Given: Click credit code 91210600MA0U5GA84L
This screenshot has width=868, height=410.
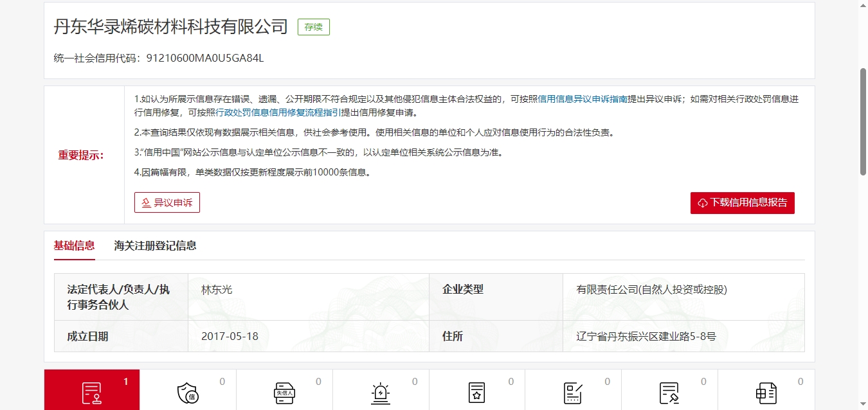Looking at the screenshot, I should pos(205,58).
